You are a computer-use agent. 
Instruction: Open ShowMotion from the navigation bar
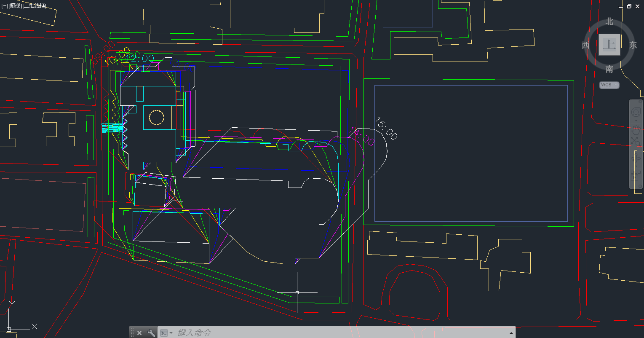point(636,175)
